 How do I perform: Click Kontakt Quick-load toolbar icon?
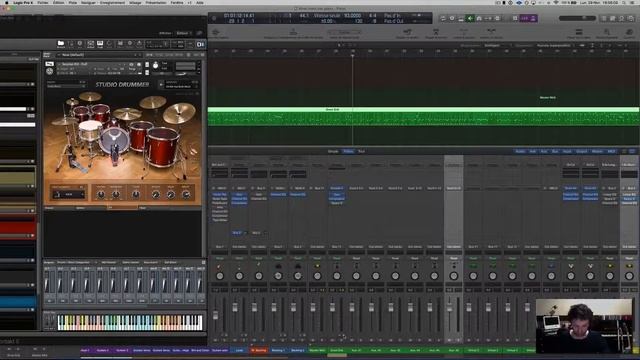(110, 44)
